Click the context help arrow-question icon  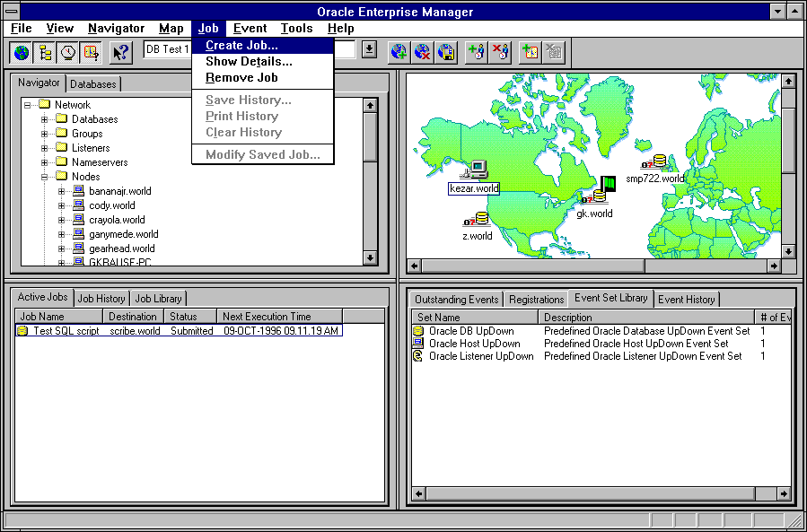(x=120, y=52)
